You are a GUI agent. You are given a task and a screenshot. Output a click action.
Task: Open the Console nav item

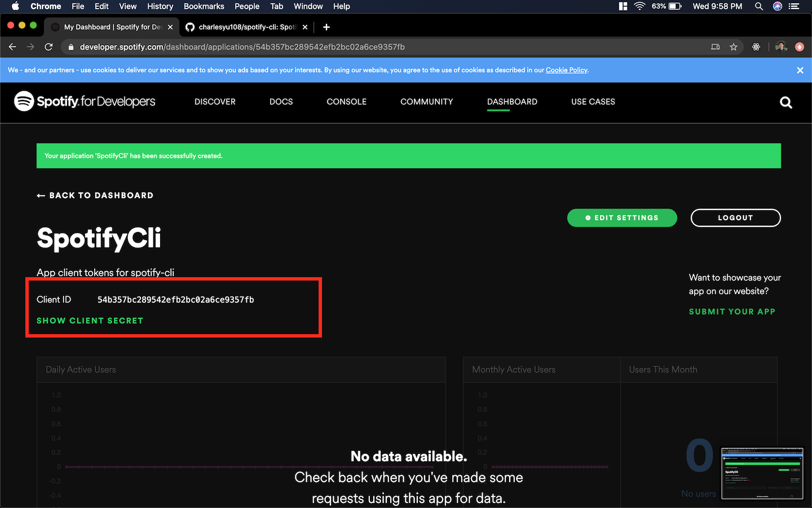[x=347, y=102]
